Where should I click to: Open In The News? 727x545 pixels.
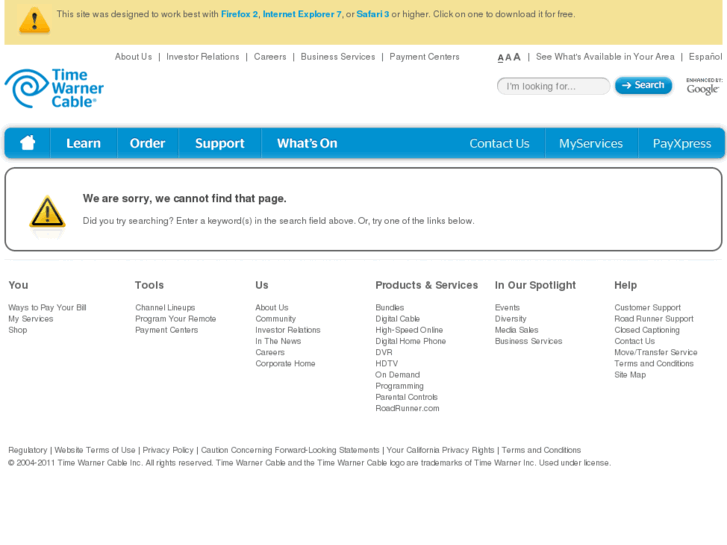(278, 341)
